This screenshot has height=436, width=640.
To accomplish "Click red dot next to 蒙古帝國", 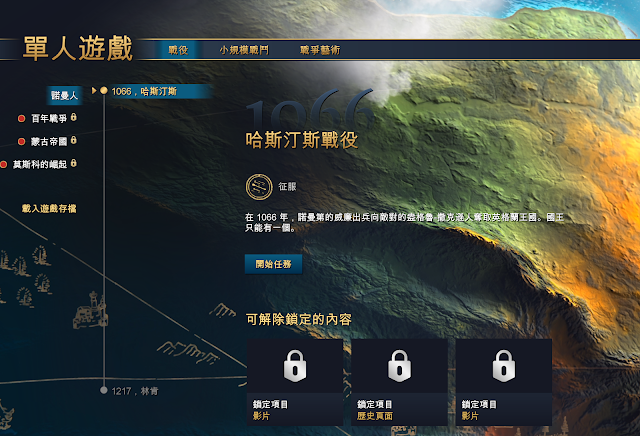I will [x=21, y=142].
